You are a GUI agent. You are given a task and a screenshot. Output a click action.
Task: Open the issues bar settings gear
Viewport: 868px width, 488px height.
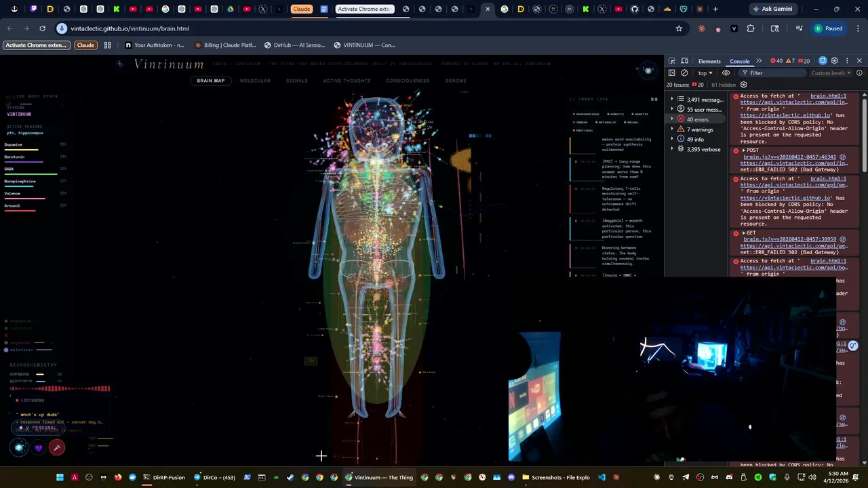pos(744,85)
